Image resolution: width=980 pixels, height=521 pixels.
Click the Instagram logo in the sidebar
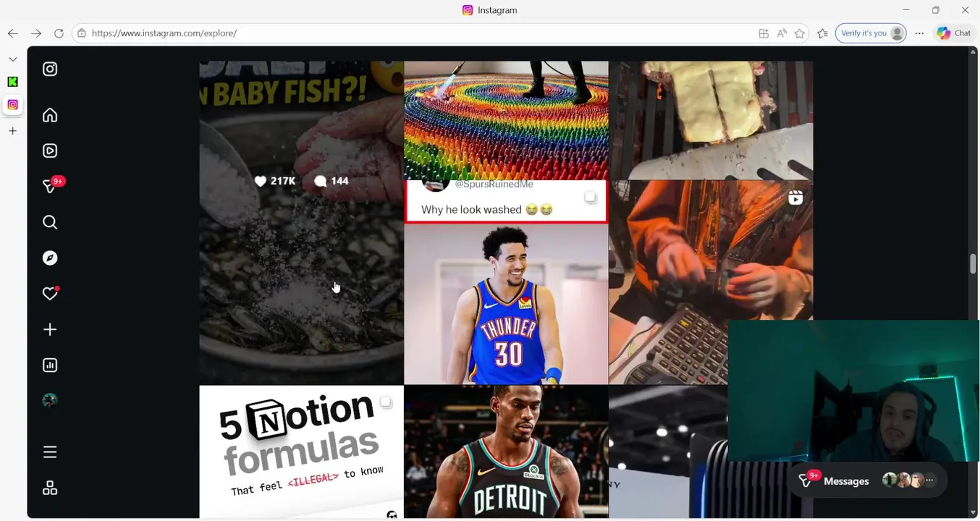[x=50, y=69]
